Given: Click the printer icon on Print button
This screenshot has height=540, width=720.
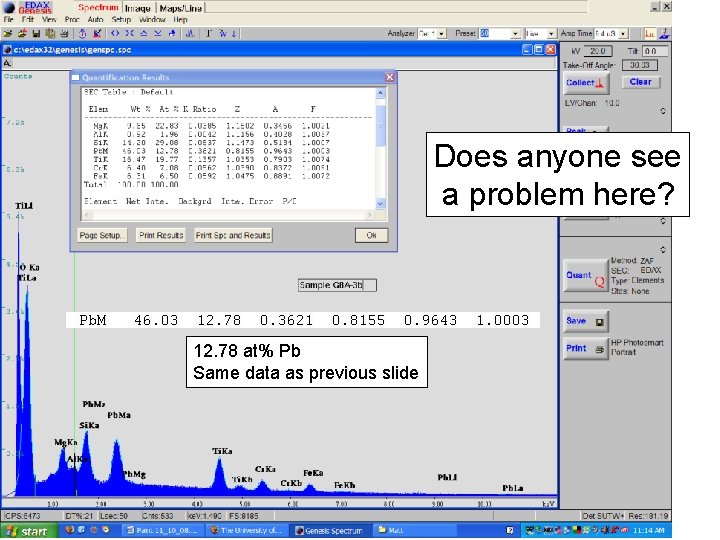Looking at the screenshot, I should 599,349.
